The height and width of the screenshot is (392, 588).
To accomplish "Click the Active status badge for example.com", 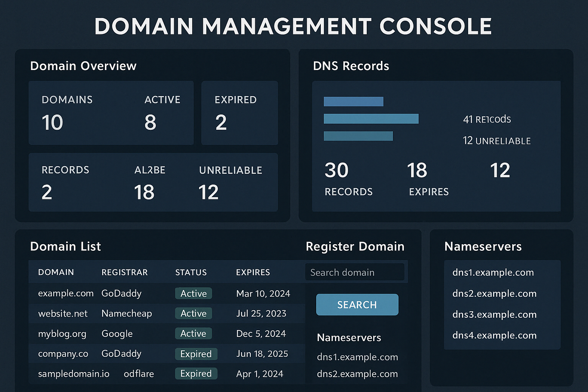I will (x=193, y=293).
